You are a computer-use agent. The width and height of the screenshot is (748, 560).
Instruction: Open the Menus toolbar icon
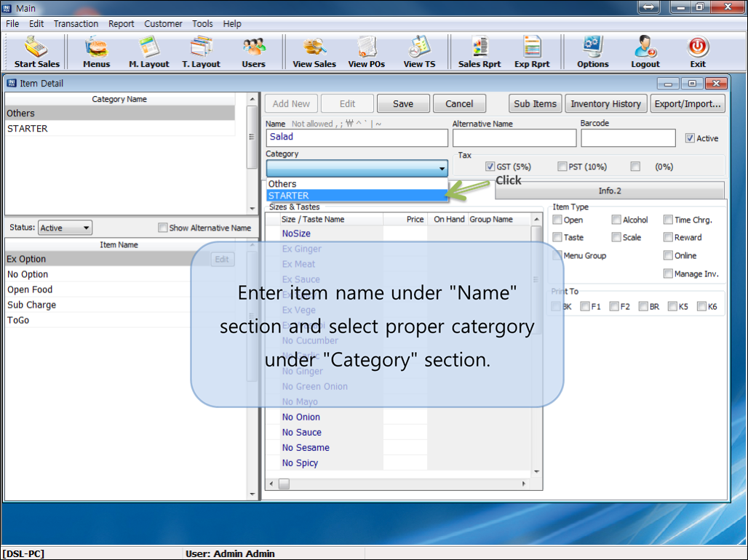click(96, 52)
